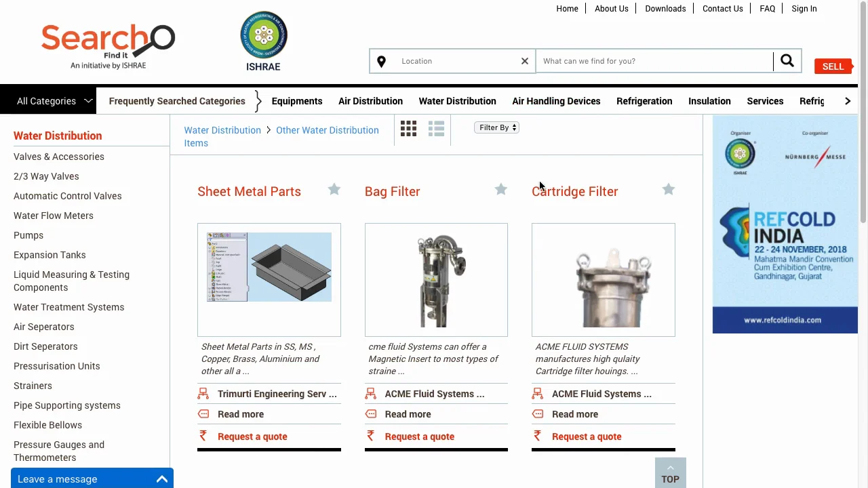Open Water Treatment Systems sidebar link

[x=69, y=307]
